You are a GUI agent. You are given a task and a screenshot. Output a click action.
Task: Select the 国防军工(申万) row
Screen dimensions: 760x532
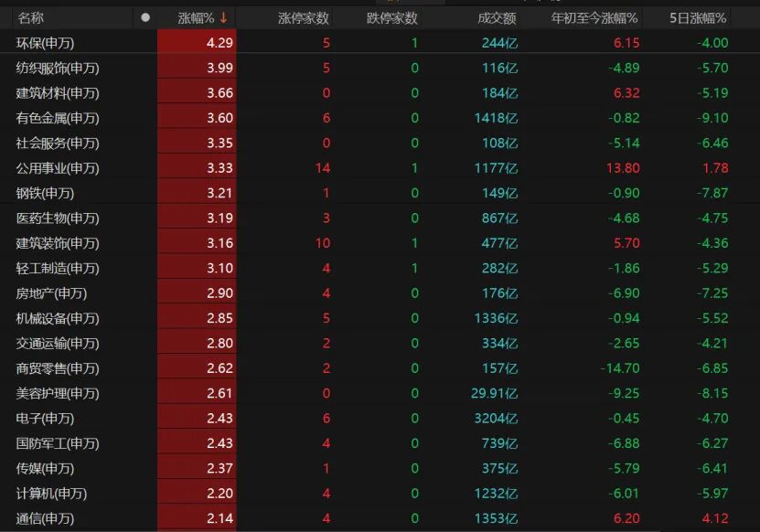pos(380,443)
